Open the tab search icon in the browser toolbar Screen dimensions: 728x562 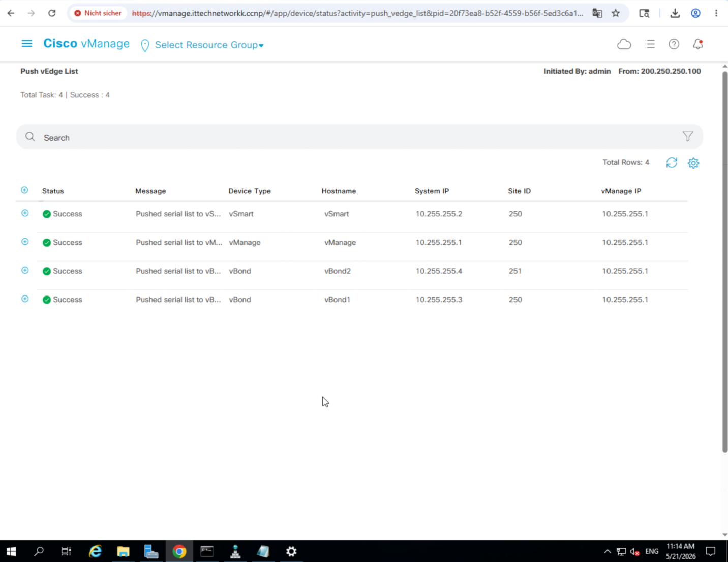(644, 13)
